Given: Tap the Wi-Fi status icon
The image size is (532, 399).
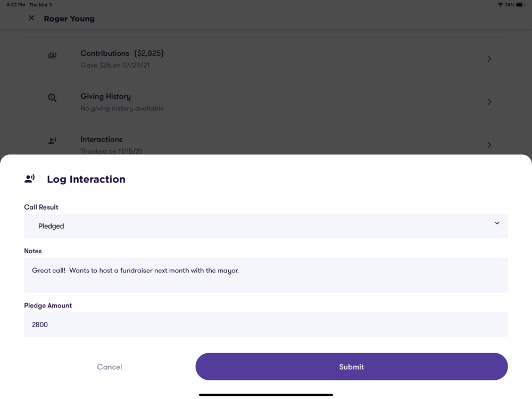Looking at the screenshot, I should pos(500,5).
